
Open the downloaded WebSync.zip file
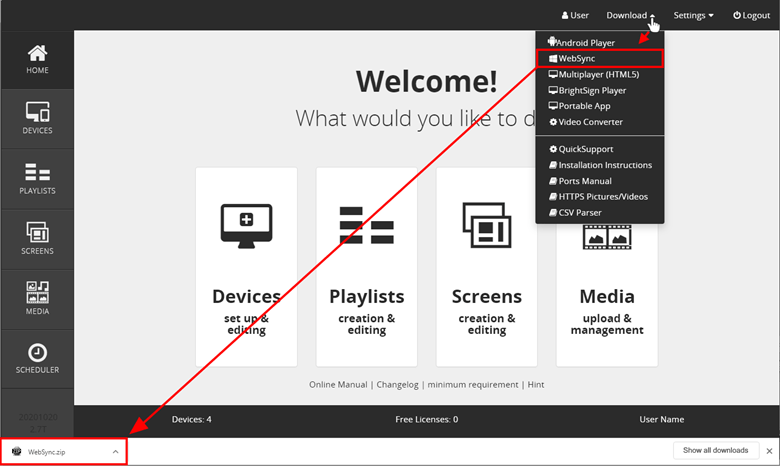click(47, 452)
